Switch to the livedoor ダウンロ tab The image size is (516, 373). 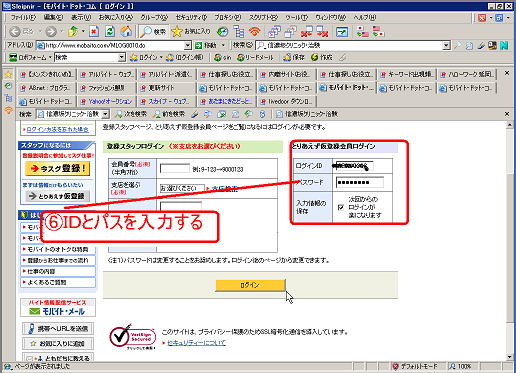coord(287,101)
